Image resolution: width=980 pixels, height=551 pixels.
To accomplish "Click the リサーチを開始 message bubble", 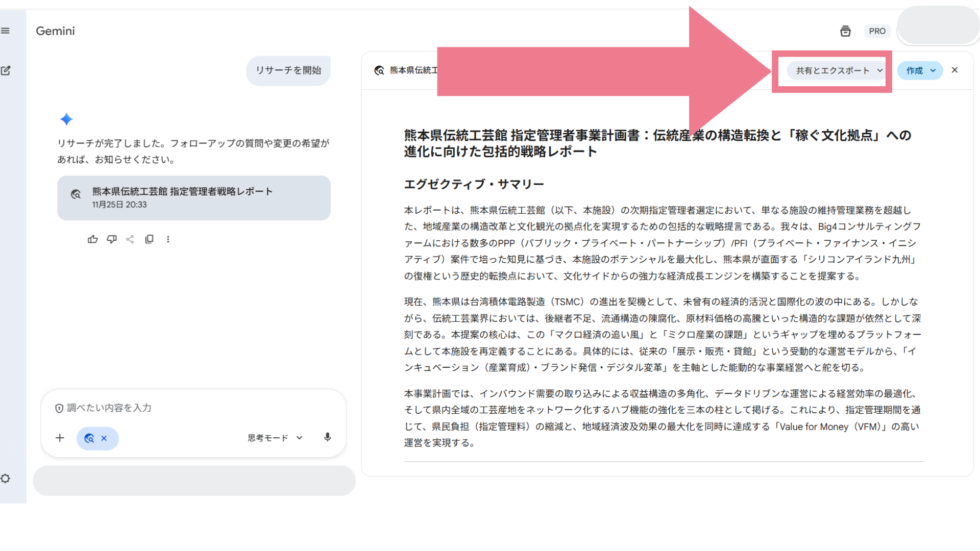I will (x=288, y=70).
